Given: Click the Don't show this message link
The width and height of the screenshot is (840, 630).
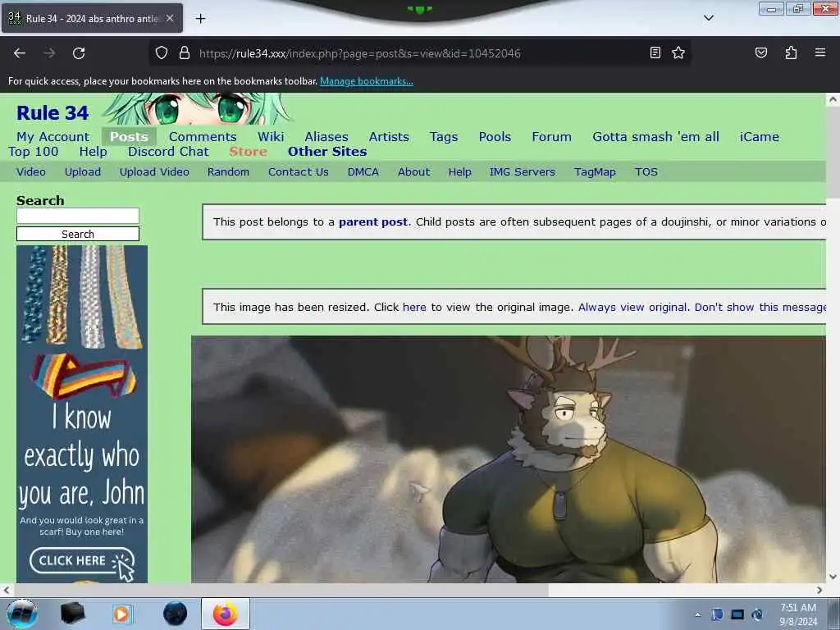Looking at the screenshot, I should tap(760, 308).
